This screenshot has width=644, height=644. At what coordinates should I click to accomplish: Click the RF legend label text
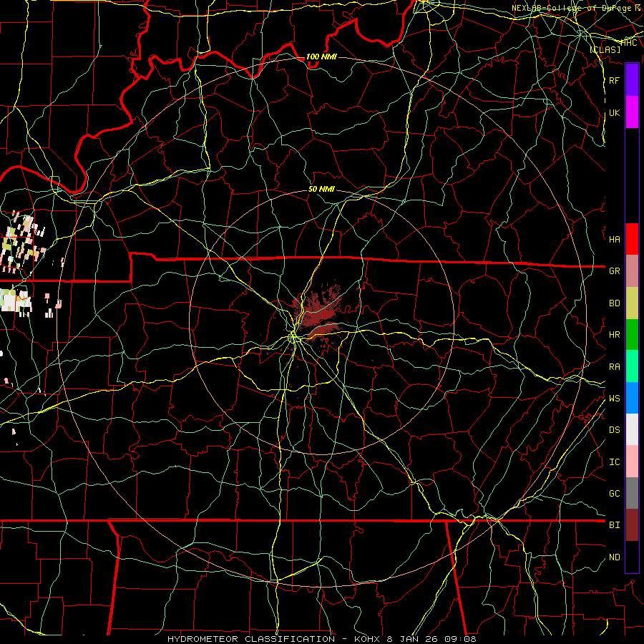click(x=614, y=80)
